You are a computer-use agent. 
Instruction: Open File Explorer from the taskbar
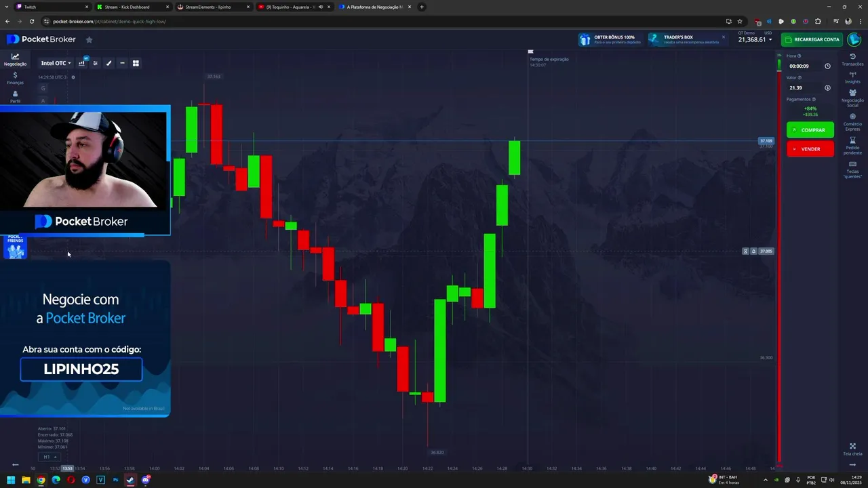coord(26,480)
